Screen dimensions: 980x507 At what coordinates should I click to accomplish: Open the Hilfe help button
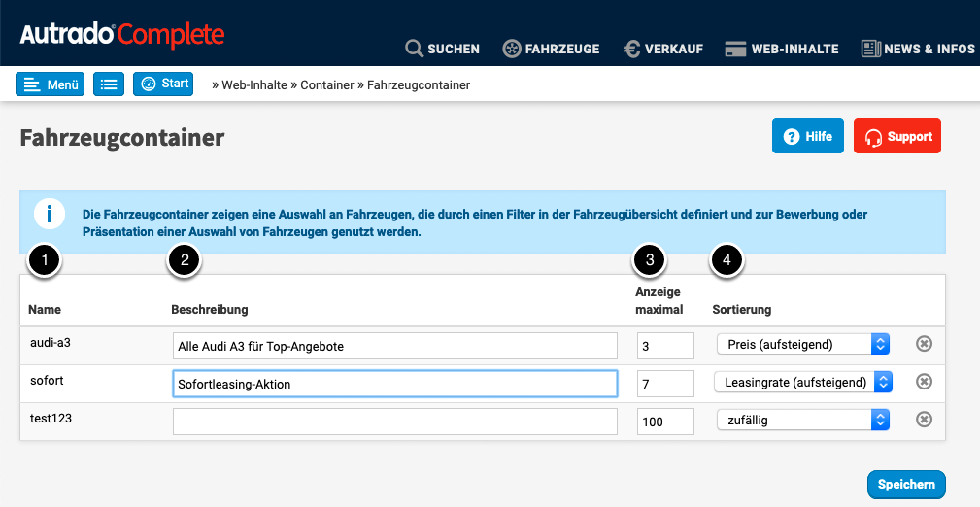pyautogui.click(x=807, y=137)
